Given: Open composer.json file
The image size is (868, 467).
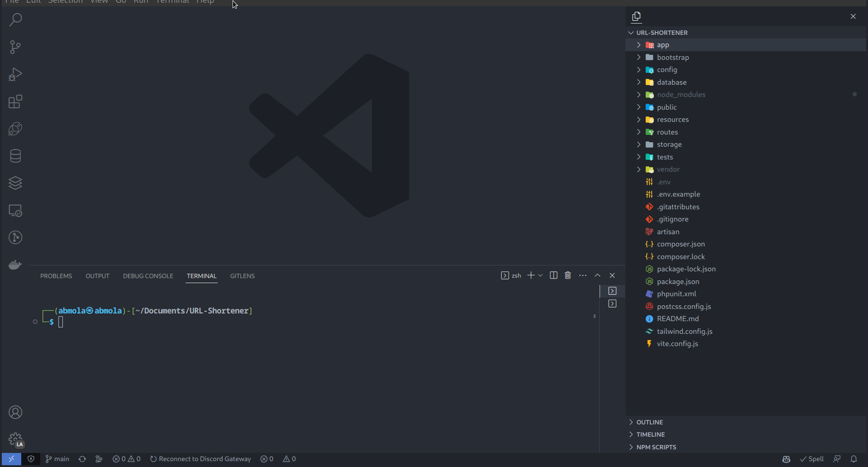Looking at the screenshot, I should point(746,244).
